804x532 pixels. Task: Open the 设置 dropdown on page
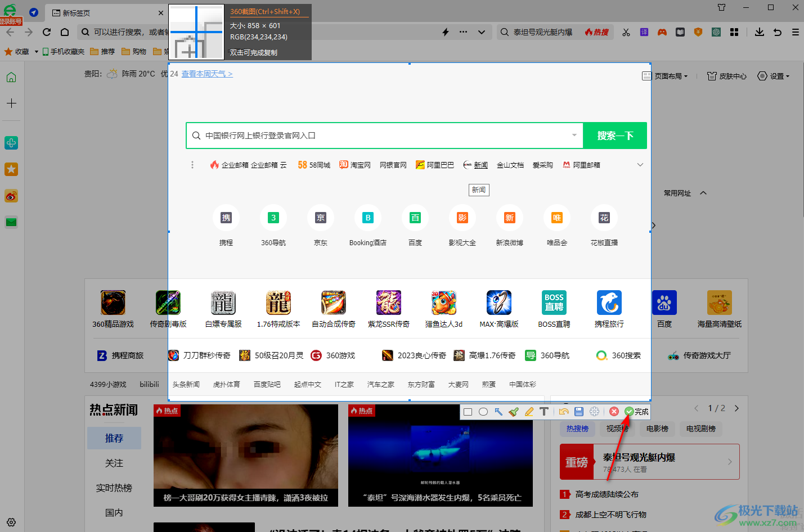tap(774, 76)
